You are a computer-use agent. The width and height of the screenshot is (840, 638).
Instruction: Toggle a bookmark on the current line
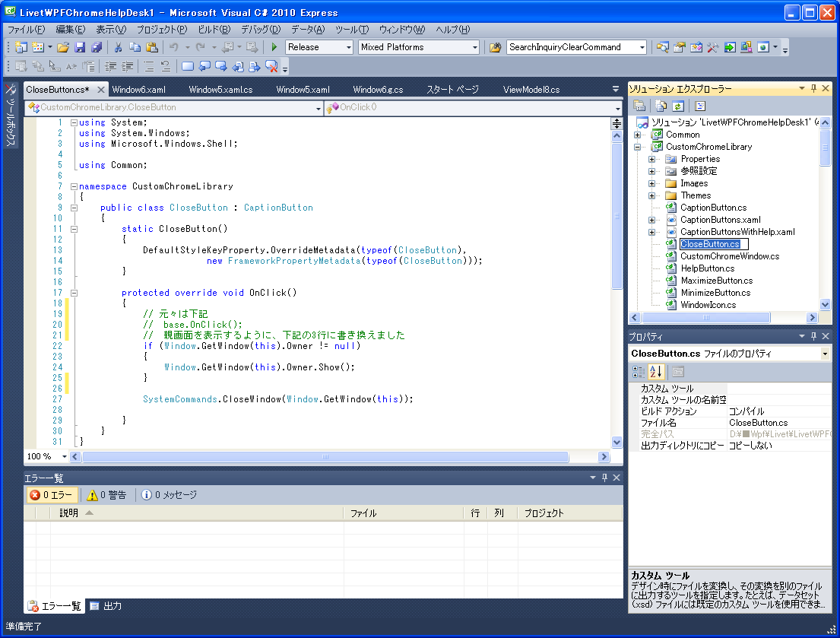point(188,66)
